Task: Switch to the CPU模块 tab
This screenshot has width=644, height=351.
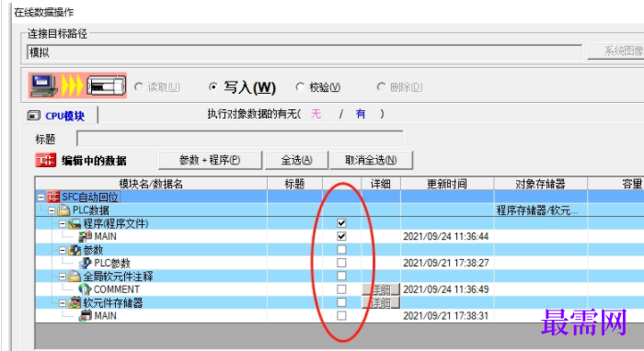Action: pyautogui.click(x=60, y=116)
